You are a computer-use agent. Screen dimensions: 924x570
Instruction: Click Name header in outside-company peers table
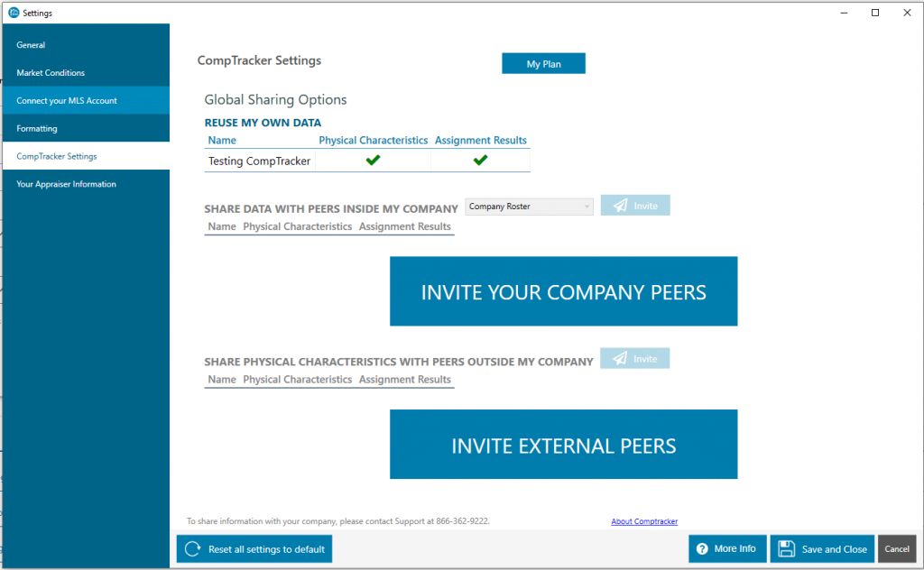(222, 380)
